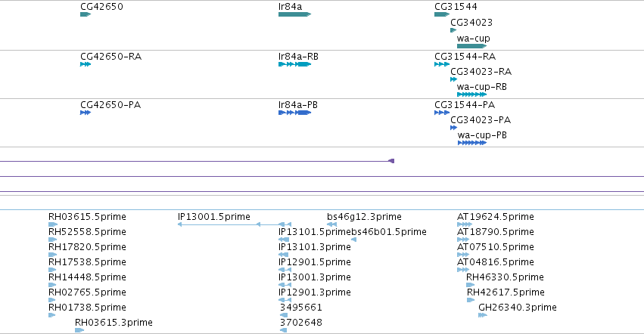The height and width of the screenshot is (334, 644).
Task: Select the CG42650-RA transcript glyph
Action: point(86,64)
